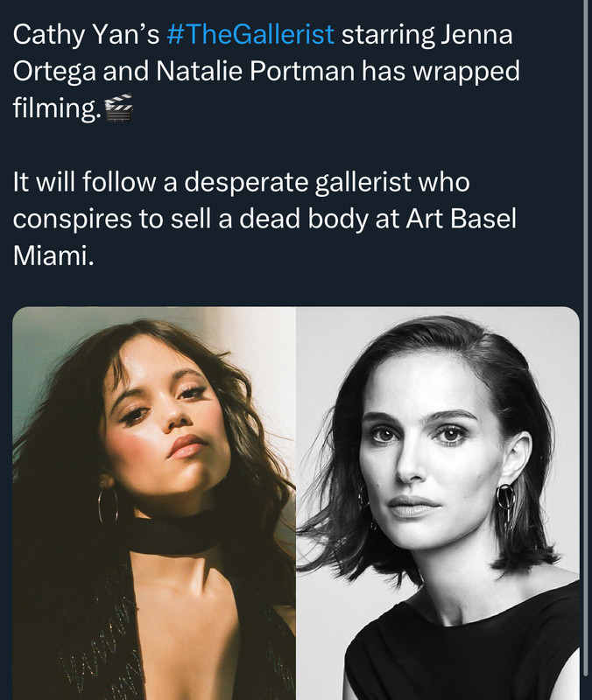Click the drop earring in right photo
Screen dimensions: 592x700
point(506,505)
